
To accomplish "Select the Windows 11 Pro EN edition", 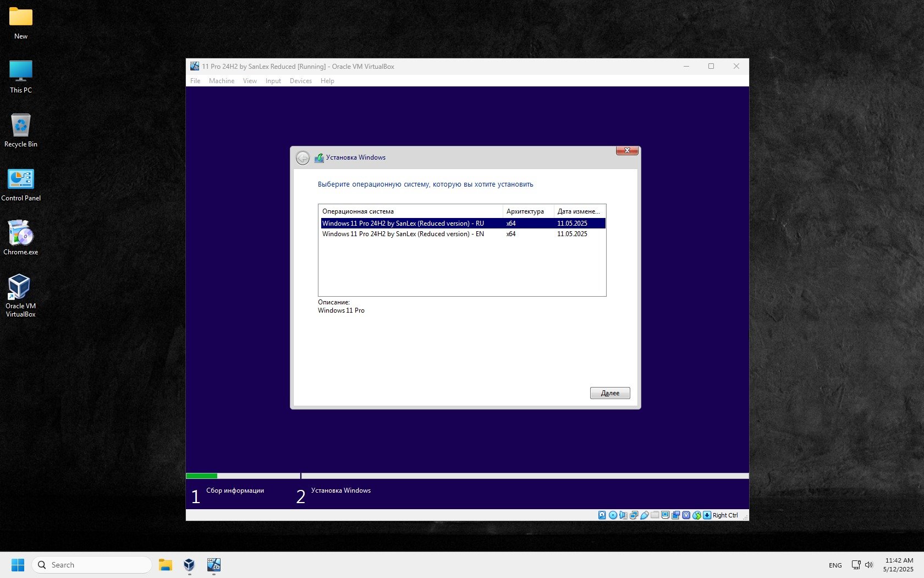I will (x=403, y=234).
